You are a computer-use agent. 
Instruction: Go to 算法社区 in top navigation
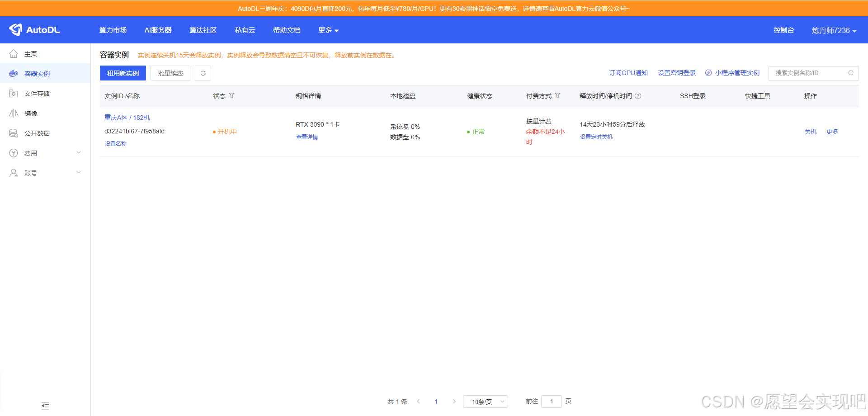[203, 30]
